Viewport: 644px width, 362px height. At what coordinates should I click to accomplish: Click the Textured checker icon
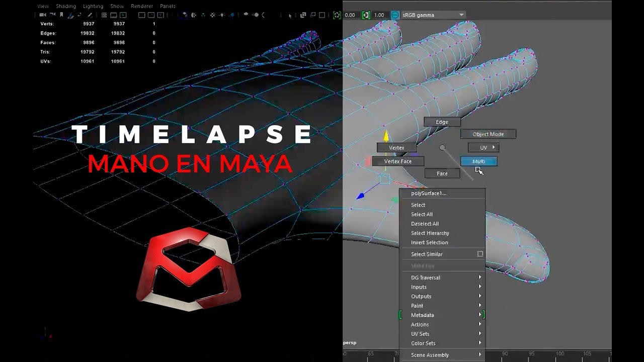(x=212, y=15)
